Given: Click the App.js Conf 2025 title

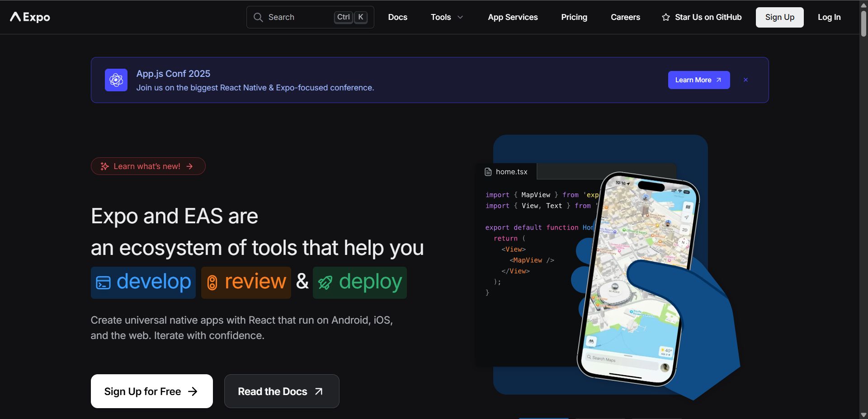Looking at the screenshot, I should tap(173, 74).
